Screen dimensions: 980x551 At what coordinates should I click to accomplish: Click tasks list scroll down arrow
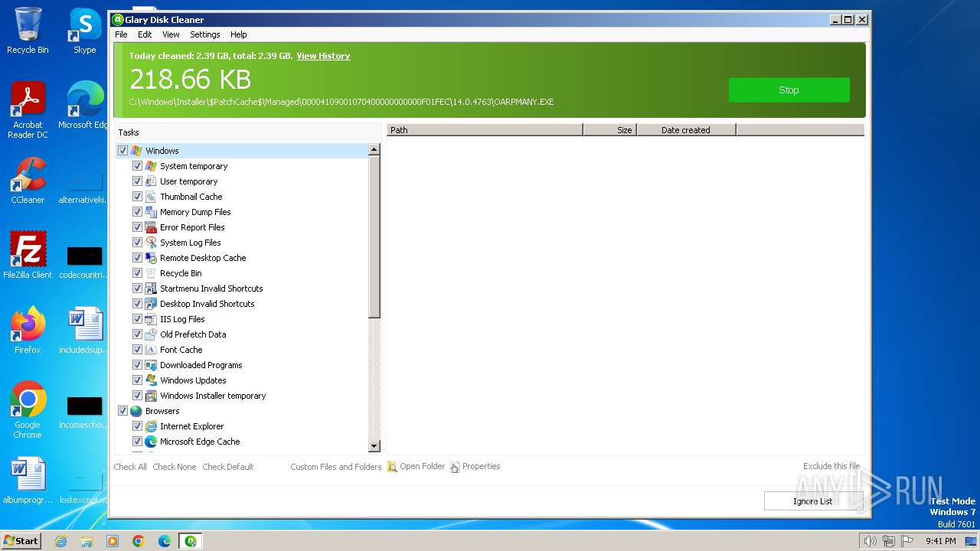(x=374, y=446)
